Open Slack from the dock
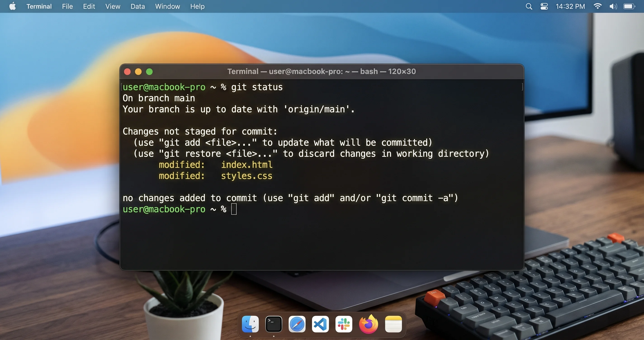The width and height of the screenshot is (644, 340). coord(344,324)
